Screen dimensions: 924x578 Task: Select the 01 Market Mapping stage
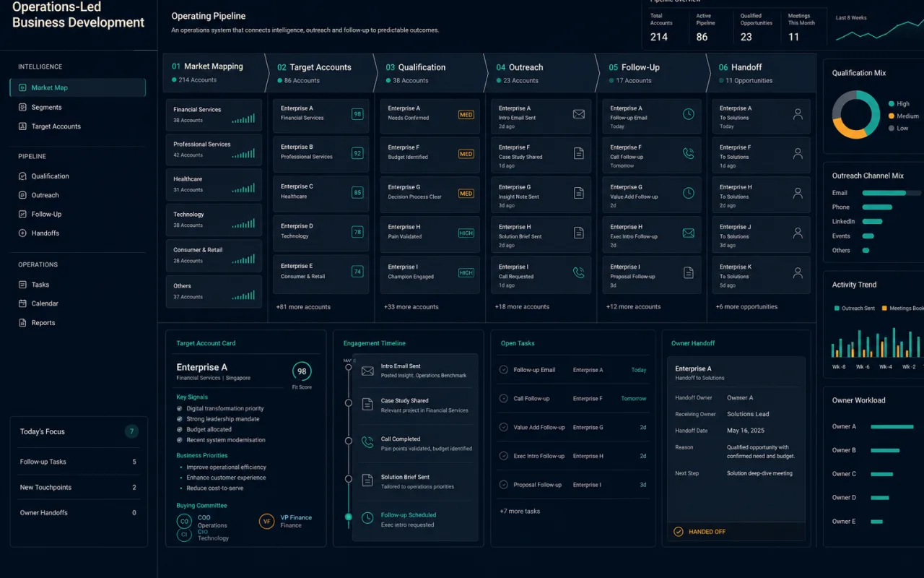(214, 72)
